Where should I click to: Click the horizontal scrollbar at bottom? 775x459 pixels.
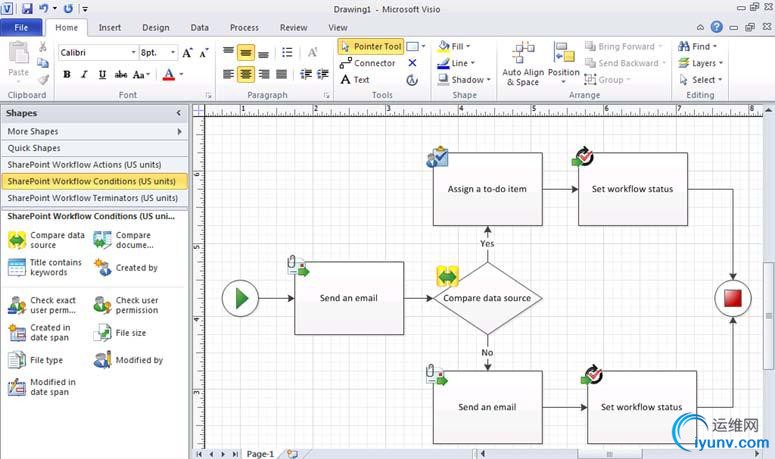(x=609, y=454)
